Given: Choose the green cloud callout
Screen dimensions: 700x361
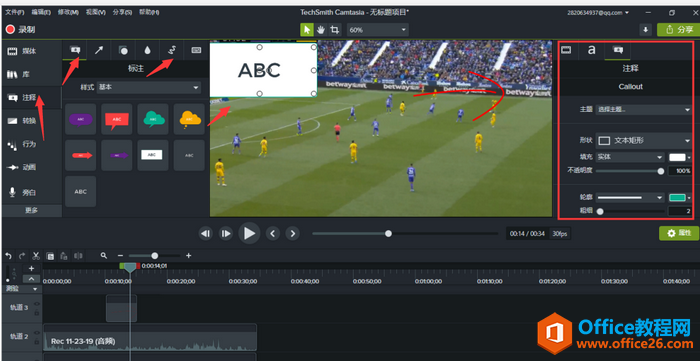Looking at the screenshot, I should (x=153, y=119).
